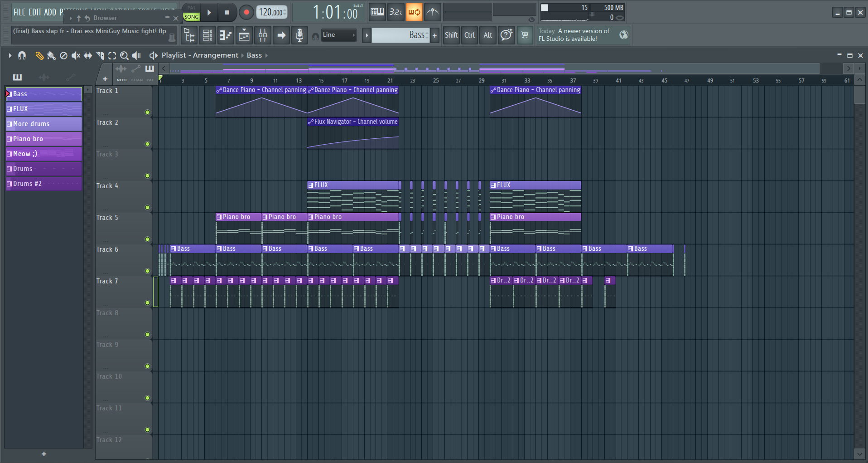This screenshot has width=868, height=463.
Task: Select the slip tool
Action: tap(88, 55)
